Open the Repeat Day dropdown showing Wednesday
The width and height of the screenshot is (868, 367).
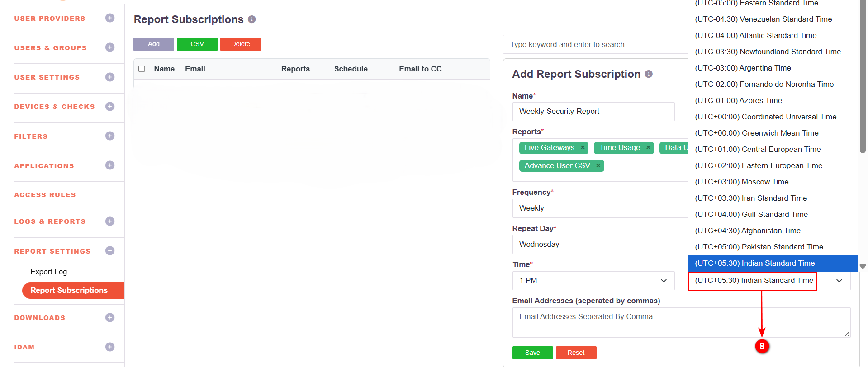pyautogui.click(x=600, y=245)
